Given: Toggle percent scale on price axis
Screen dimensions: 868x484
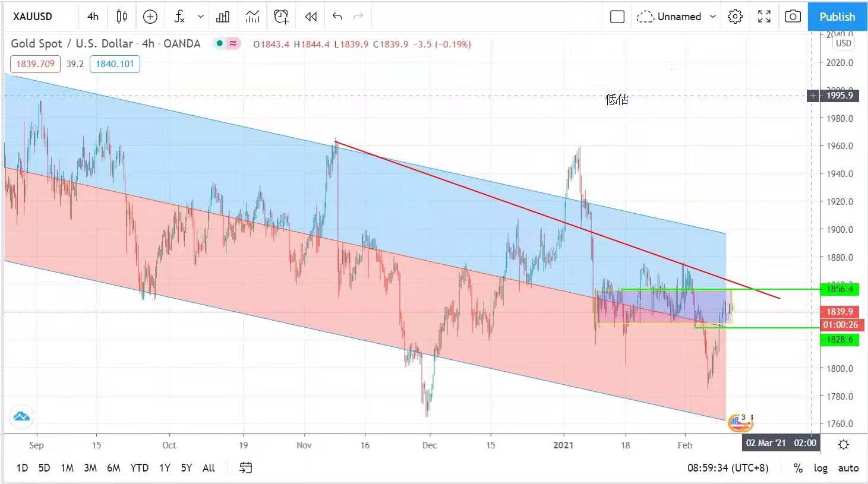Looking at the screenshot, I should point(798,468).
